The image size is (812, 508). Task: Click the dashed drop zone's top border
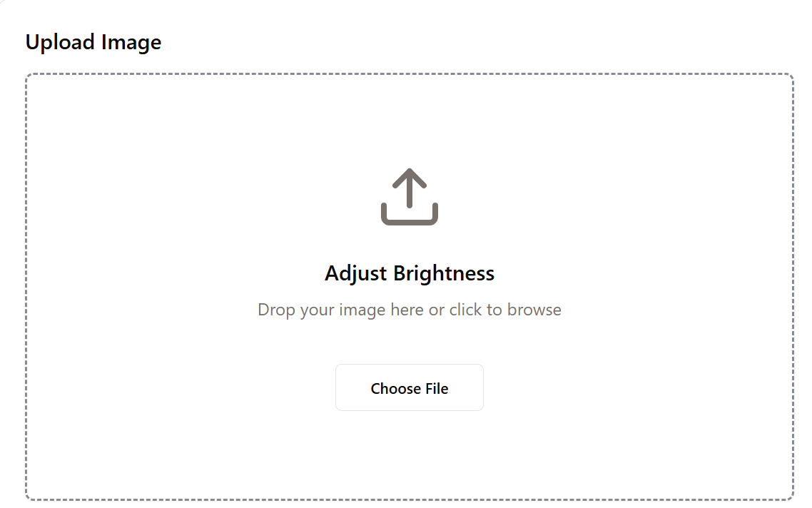click(x=410, y=74)
